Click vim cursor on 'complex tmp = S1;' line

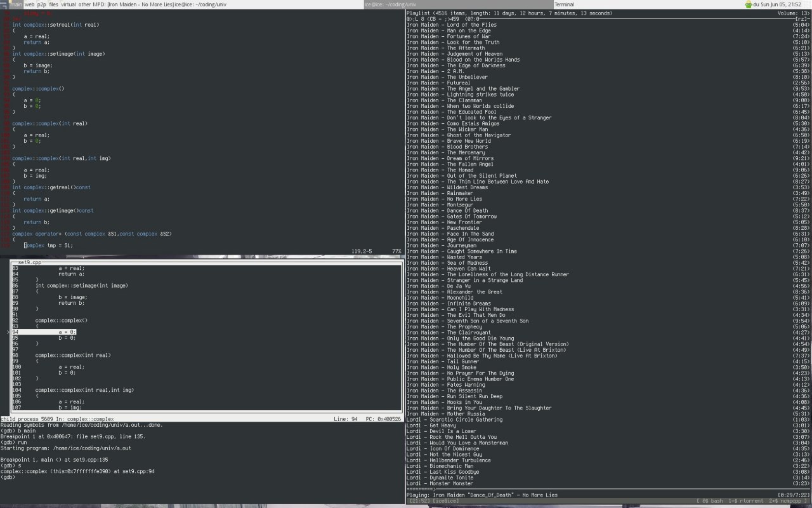[x=25, y=245]
